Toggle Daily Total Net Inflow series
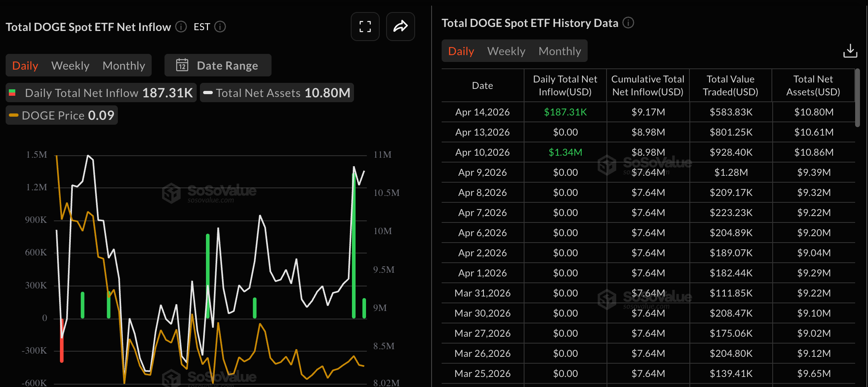 (101, 93)
